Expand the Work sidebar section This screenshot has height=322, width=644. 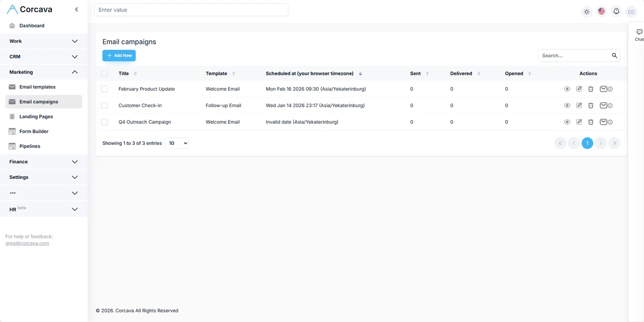pyautogui.click(x=44, y=41)
